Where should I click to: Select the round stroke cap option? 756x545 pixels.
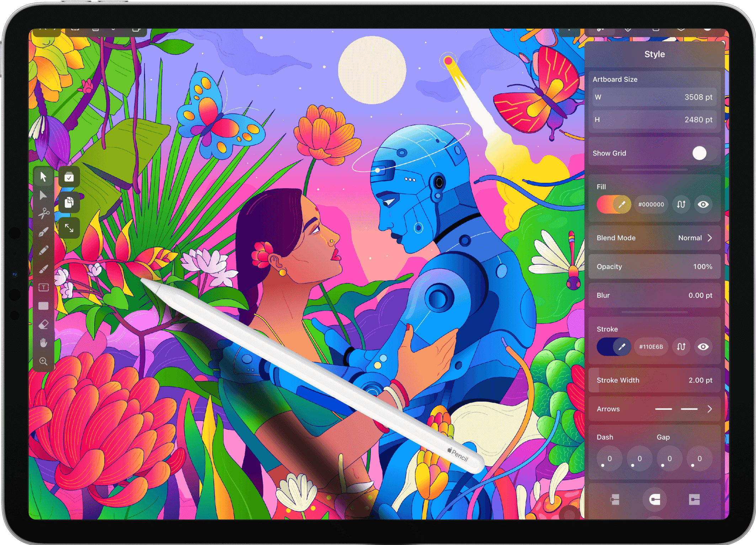(x=654, y=499)
